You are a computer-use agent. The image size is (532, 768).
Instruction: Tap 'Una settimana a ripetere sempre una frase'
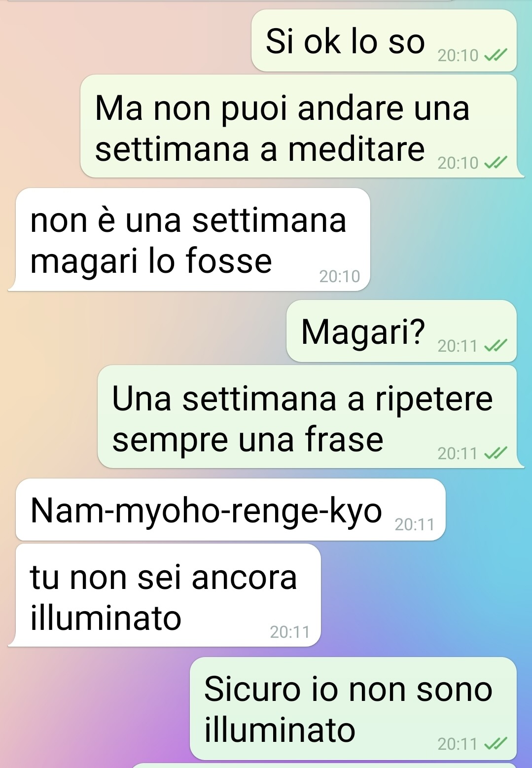[311, 417]
